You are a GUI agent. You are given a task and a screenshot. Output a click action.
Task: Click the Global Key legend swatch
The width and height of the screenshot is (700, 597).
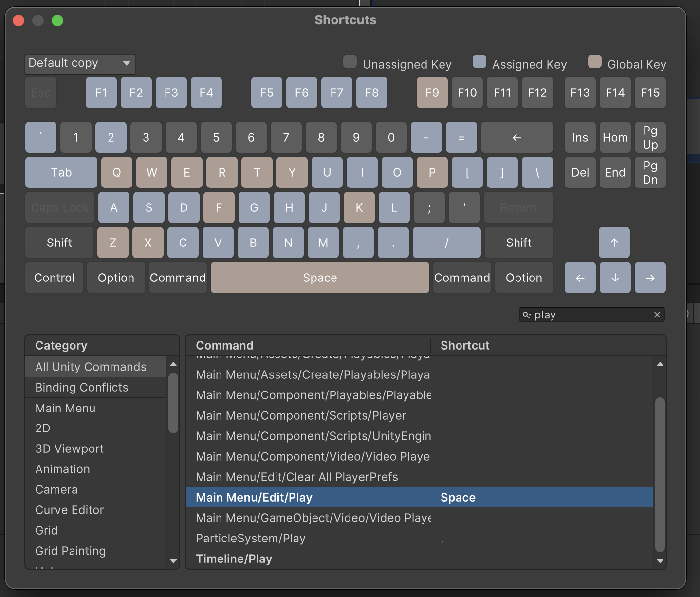click(x=595, y=61)
